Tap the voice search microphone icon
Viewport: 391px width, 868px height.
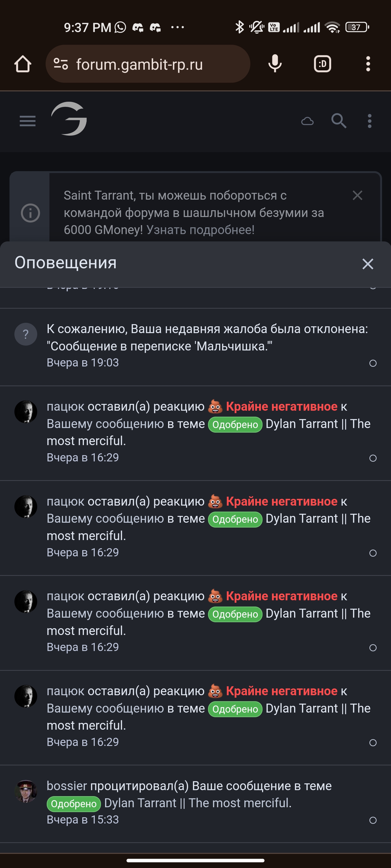point(275,64)
